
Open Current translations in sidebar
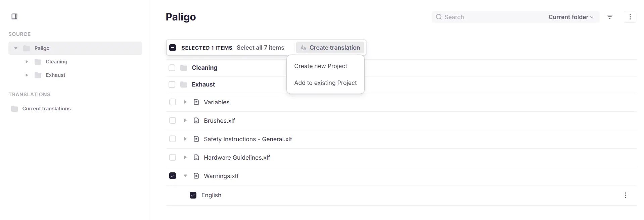point(46,109)
